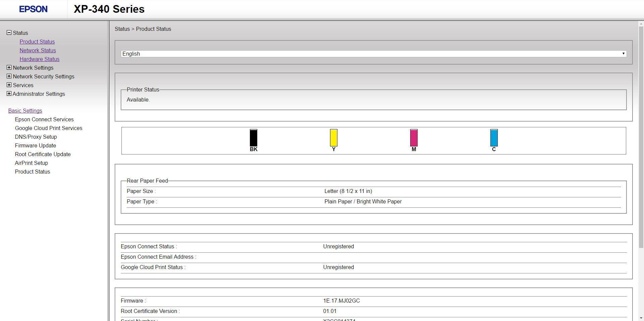Open the English language dropdown

(x=373, y=54)
